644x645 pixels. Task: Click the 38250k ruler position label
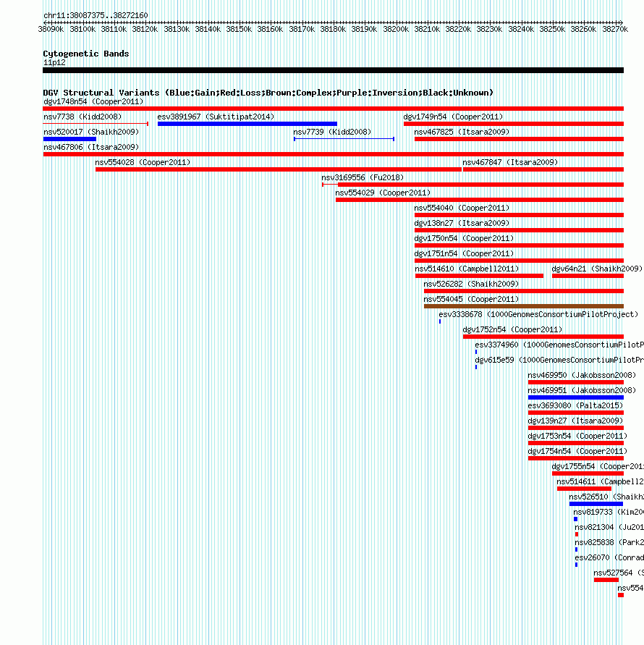pyautogui.click(x=552, y=30)
